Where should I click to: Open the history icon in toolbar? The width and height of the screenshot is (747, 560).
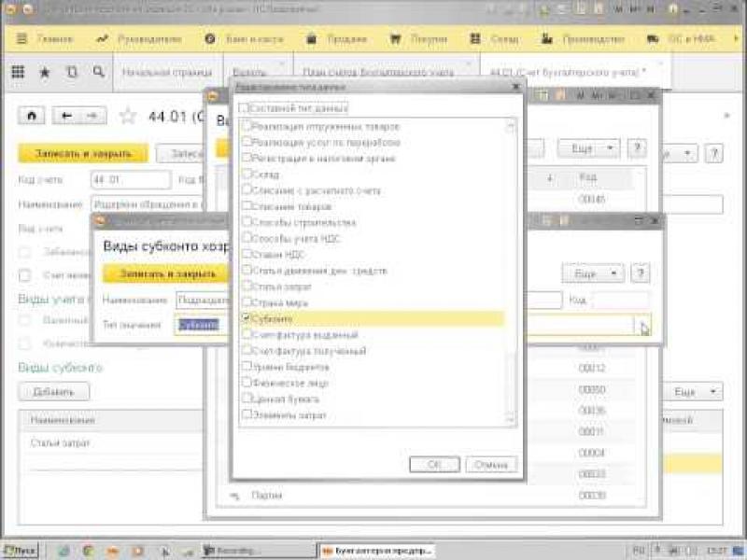[71, 72]
